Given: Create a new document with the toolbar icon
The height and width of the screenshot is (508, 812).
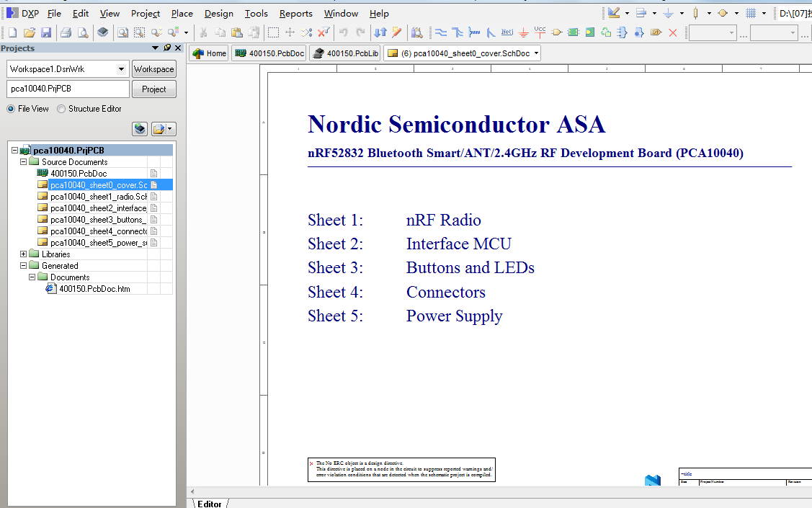Looking at the screenshot, I should coord(12,32).
